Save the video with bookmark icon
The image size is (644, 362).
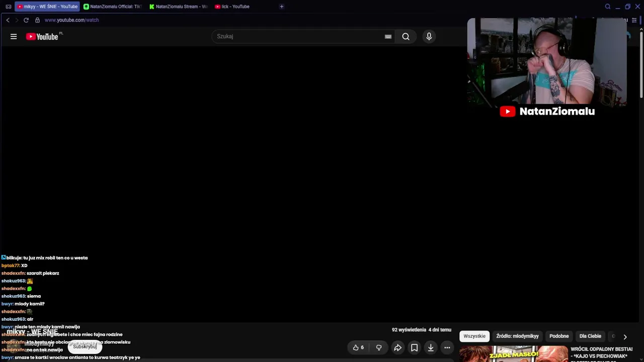tap(414, 347)
